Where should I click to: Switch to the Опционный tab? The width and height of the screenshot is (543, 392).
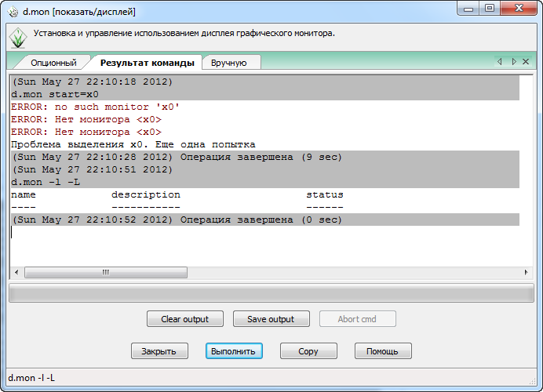[x=53, y=63]
